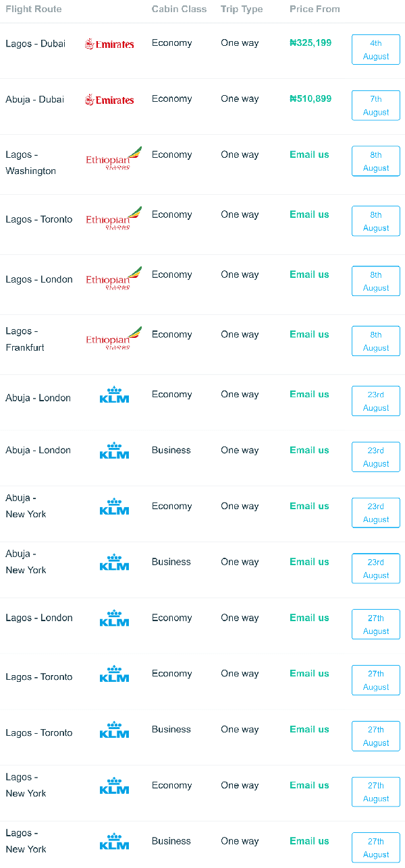Choose 8th August for Lagos - Toronto Ethiopian
This screenshot has height=868, width=405.
[x=376, y=221]
